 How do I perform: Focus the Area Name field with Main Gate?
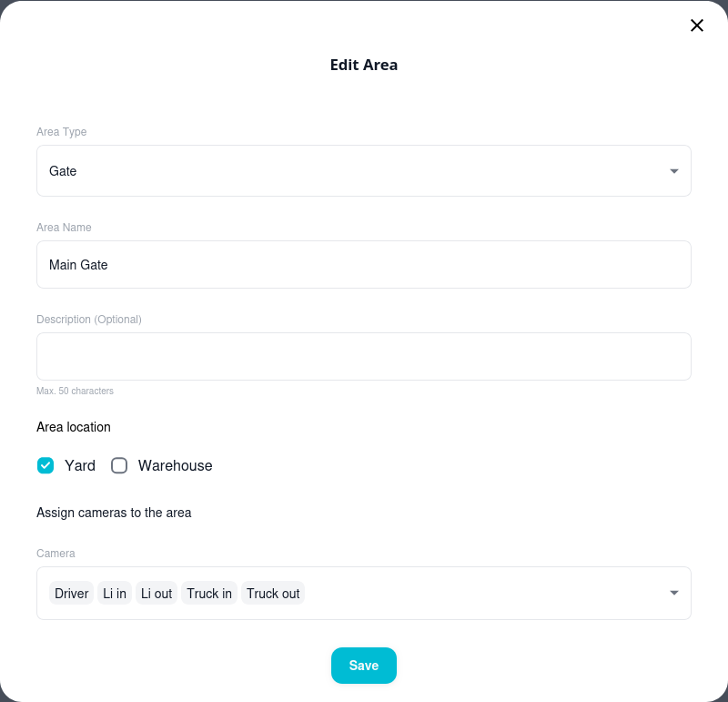click(x=364, y=265)
